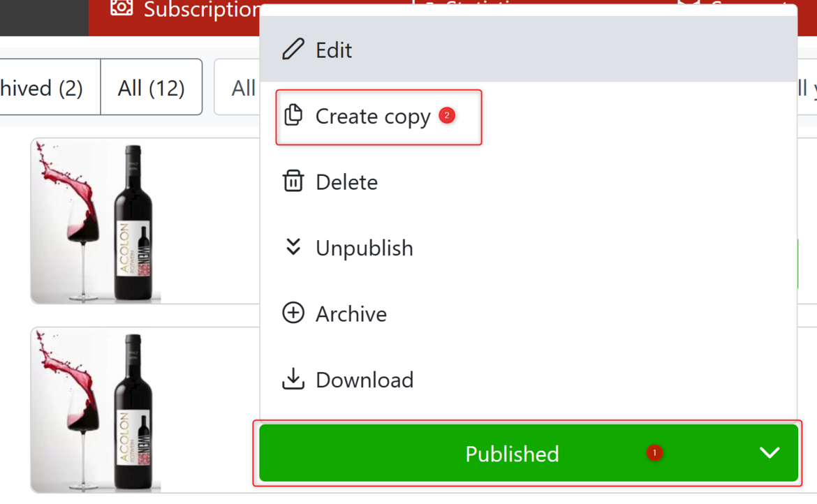817x504 pixels.
Task: Click the double-chevron Unpublish icon
Action: (x=293, y=247)
